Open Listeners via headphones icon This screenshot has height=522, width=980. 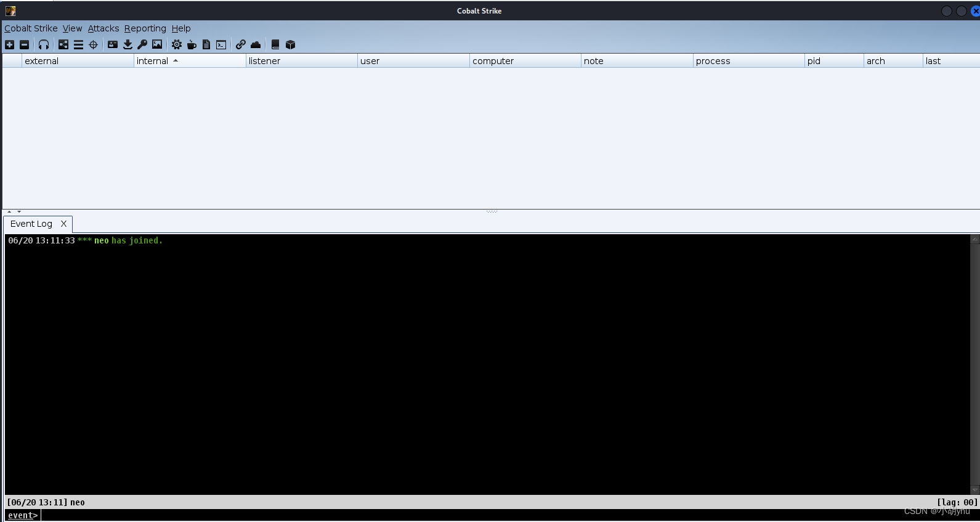tap(43, 44)
